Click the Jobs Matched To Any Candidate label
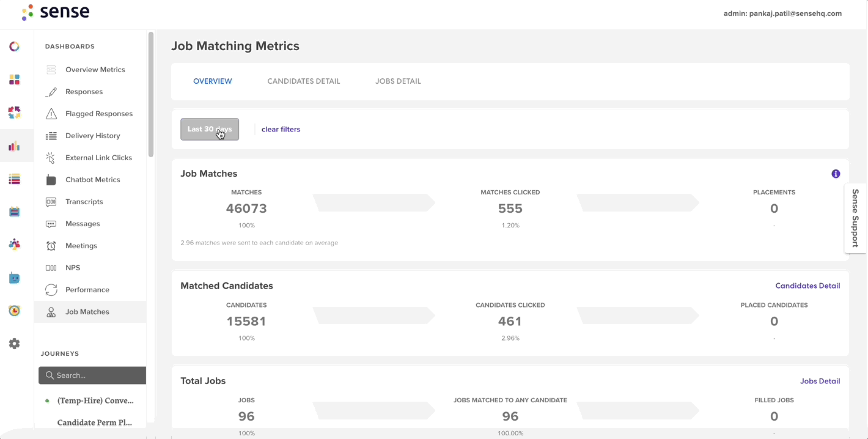 tap(510, 400)
